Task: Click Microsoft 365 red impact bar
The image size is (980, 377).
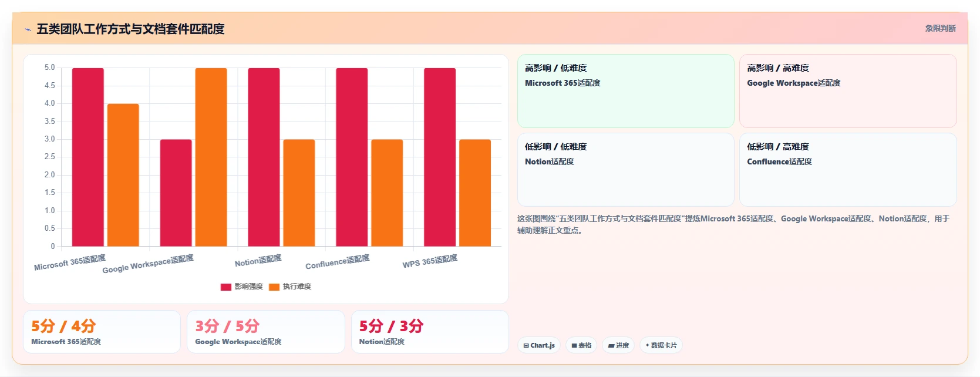Action: (x=88, y=157)
